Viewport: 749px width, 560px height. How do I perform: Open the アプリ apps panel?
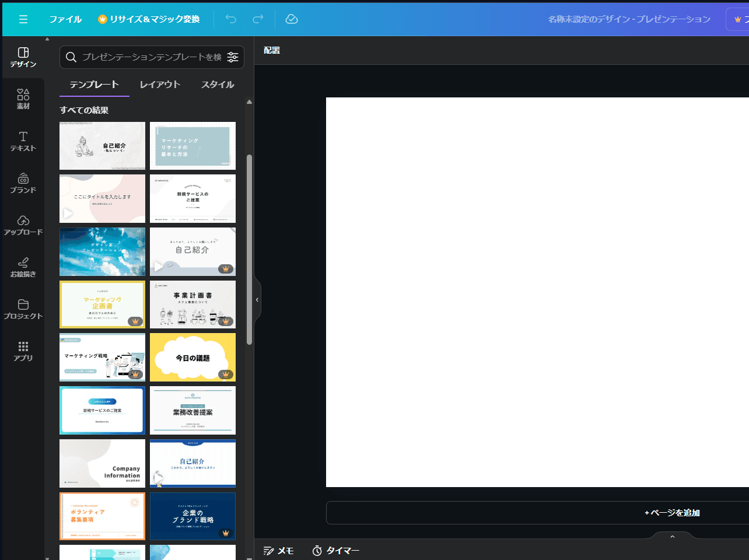23,351
